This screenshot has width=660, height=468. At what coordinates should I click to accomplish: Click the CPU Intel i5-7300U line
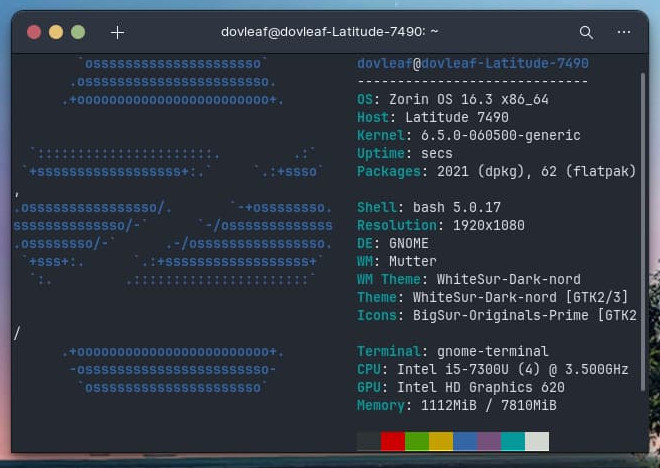[492, 370]
